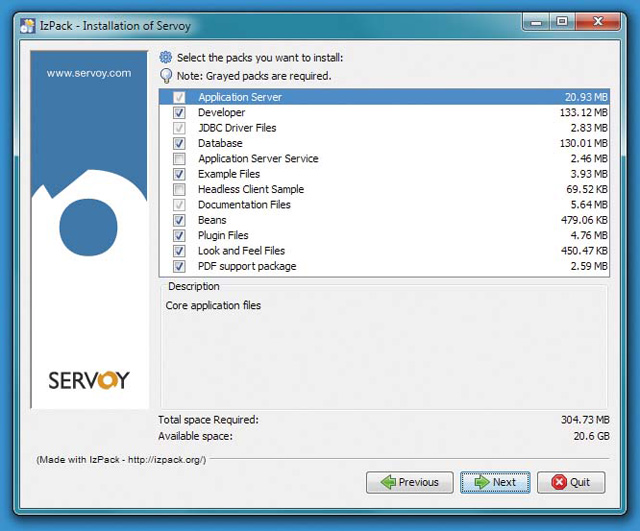Quit the Servoy installer

[x=571, y=482]
